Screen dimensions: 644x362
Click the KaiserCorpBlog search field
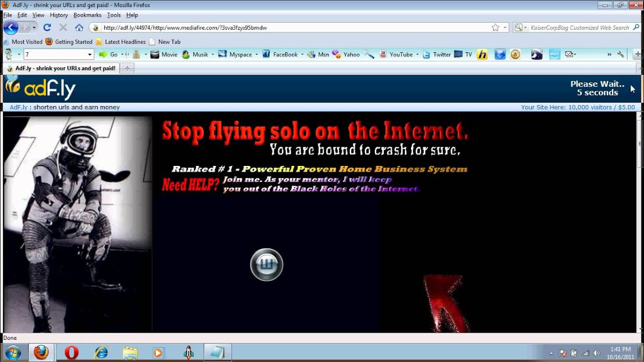580,28
